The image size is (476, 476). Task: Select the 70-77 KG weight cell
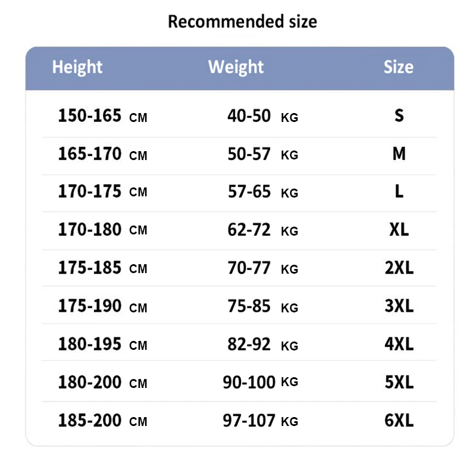click(x=262, y=268)
